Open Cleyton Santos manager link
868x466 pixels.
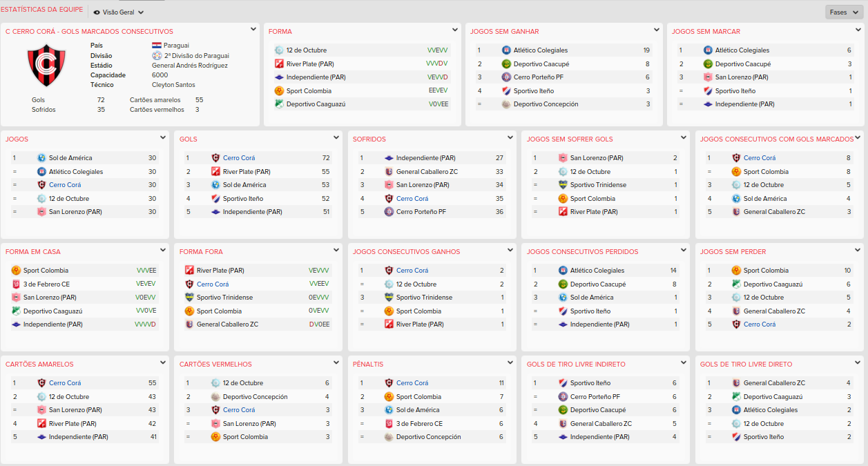[173, 85]
